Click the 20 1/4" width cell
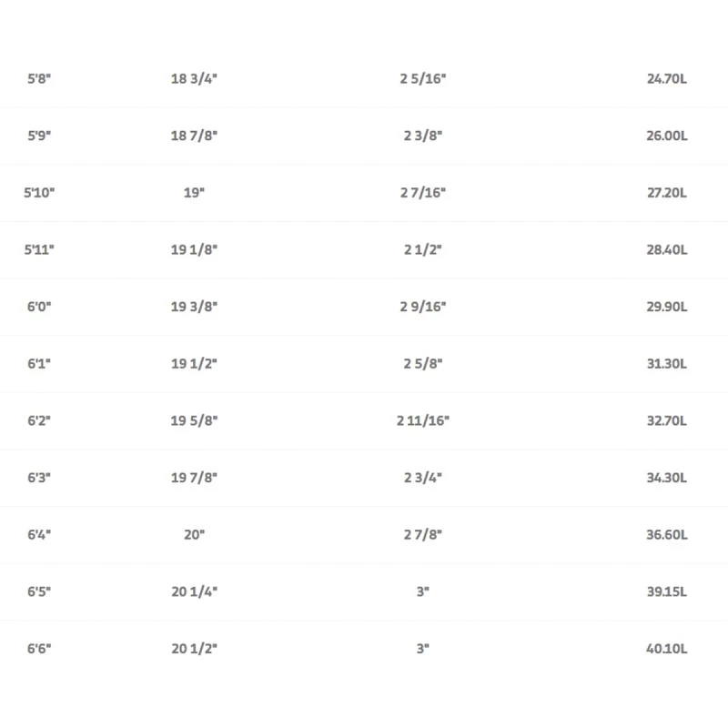728x728 pixels. pyautogui.click(x=194, y=591)
